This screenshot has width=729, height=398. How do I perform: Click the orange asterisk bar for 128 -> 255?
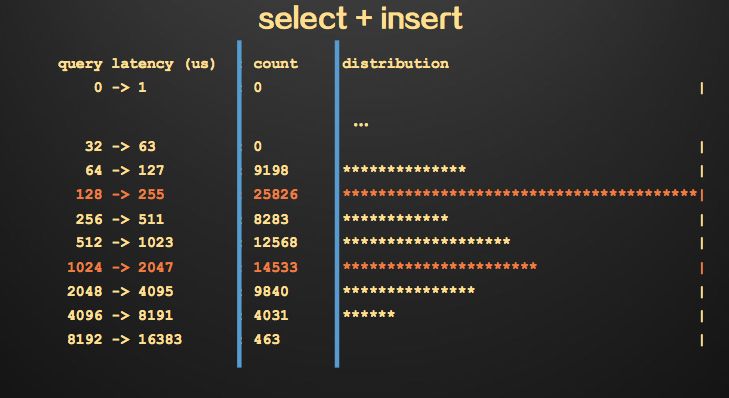[520, 193]
